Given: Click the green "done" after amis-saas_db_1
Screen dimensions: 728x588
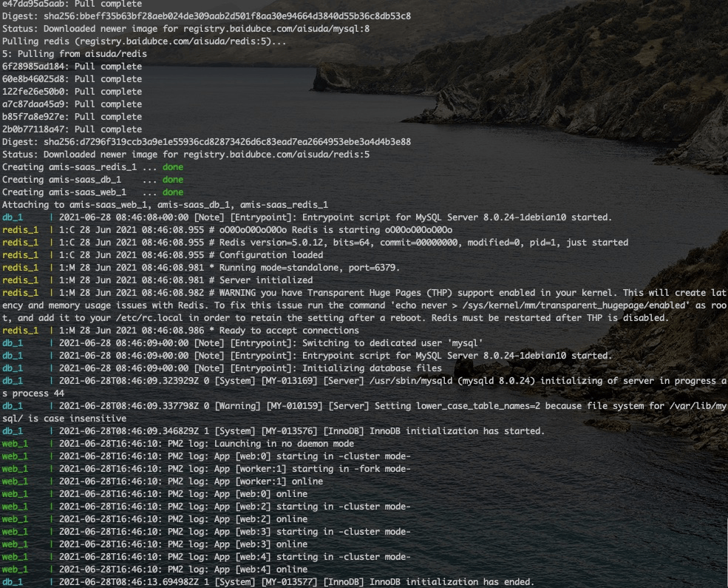Looking at the screenshot, I should click(173, 180).
